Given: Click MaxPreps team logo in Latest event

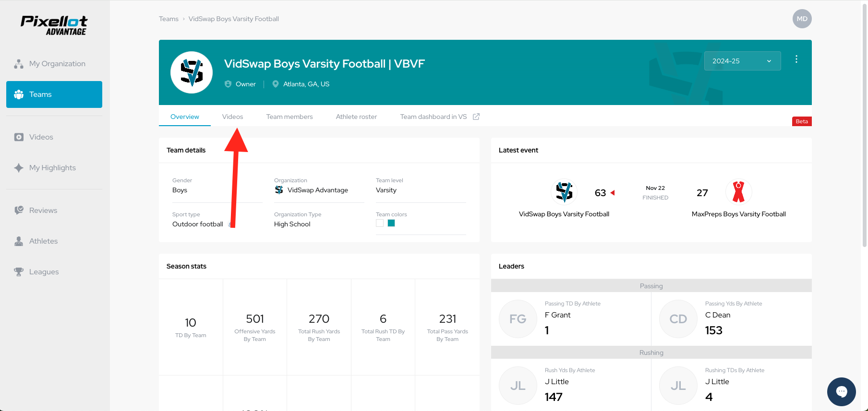Looking at the screenshot, I should click(739, 192).
